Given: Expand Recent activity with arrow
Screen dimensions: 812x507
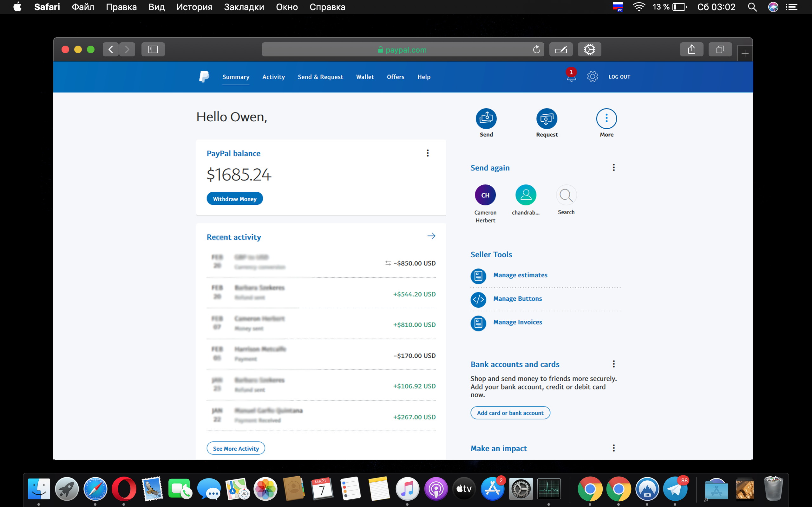Looking at the screenshot, I should point(431,236).
